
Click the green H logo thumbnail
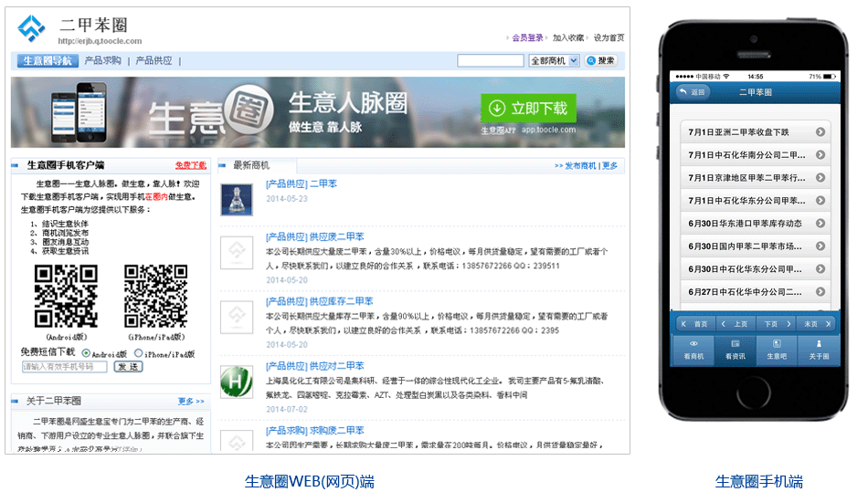[237, 382]
